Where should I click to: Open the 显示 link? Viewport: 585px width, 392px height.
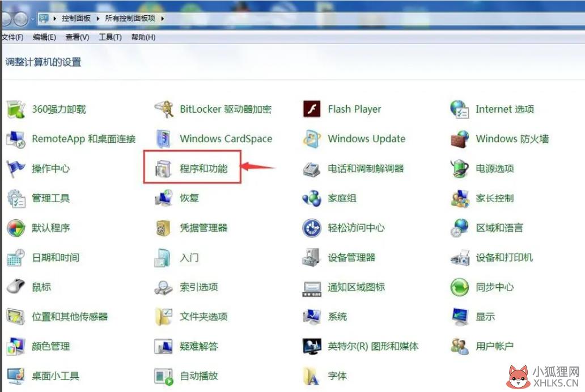(x=485, y=317)
